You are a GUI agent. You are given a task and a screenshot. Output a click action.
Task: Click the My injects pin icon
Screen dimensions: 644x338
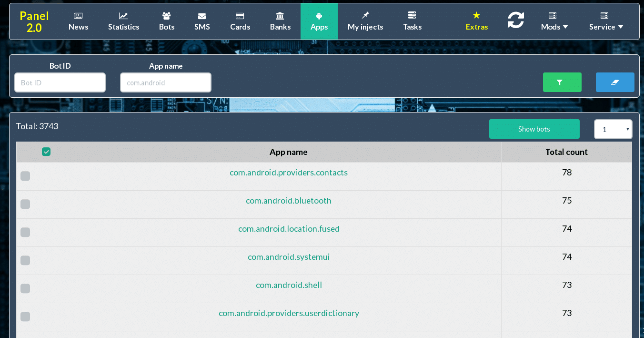coord(365,16)
